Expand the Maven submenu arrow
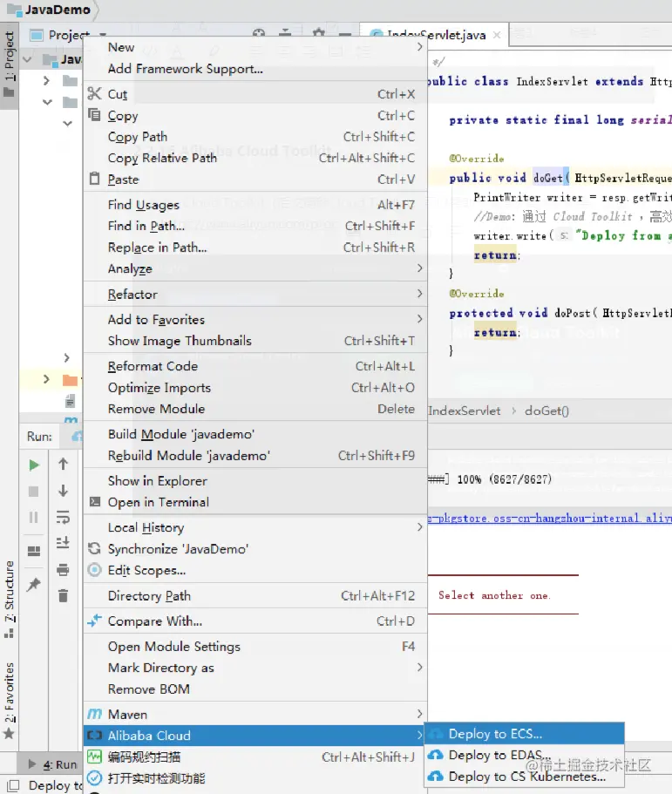This screenshot has height=794, width=672. [x=419, y=714]
